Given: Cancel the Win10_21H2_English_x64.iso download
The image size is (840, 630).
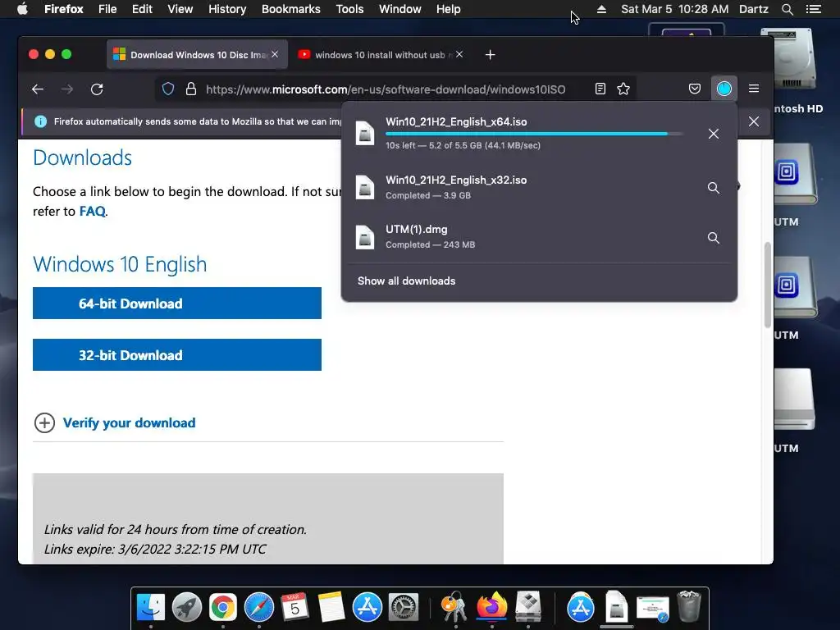Looking at the screenshot, I should 713,134.
